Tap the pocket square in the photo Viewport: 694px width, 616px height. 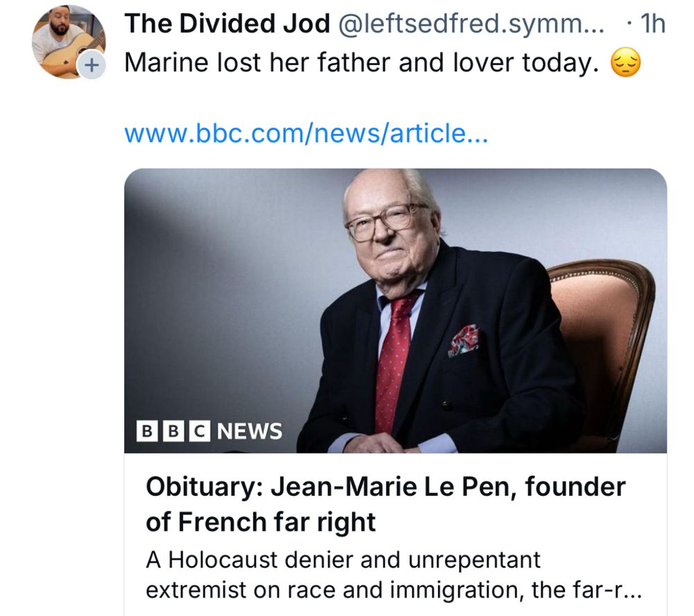(464, 340)
